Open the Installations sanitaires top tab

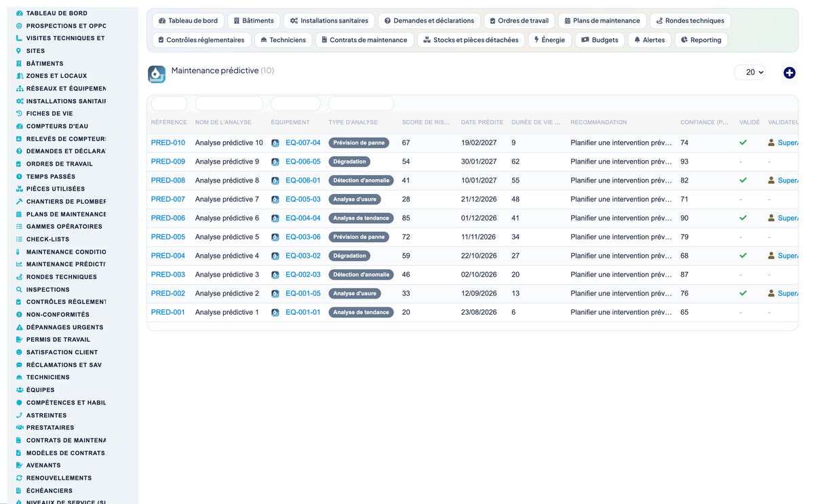tap(329, 21)
